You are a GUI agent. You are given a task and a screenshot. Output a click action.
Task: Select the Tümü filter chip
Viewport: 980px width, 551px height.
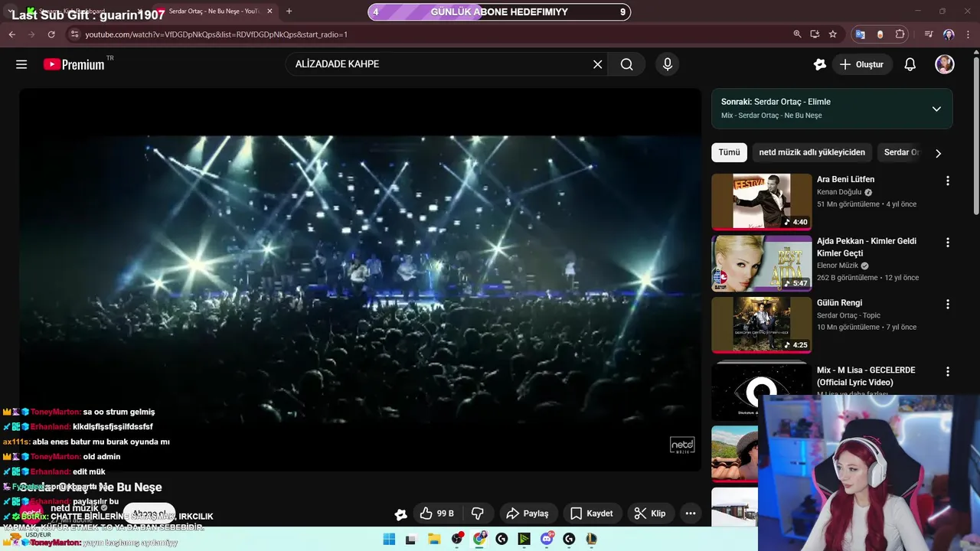(x=729, y=152)
